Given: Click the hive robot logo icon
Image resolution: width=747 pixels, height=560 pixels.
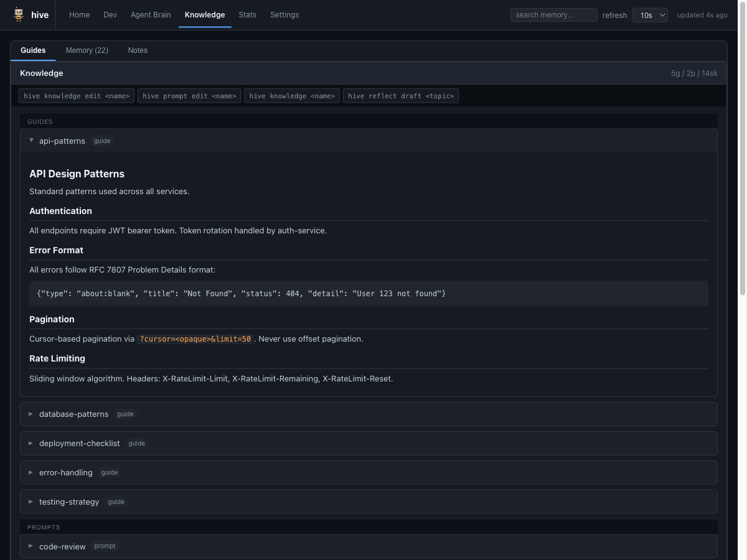Looking at the screenshot, I should point(19,15).
